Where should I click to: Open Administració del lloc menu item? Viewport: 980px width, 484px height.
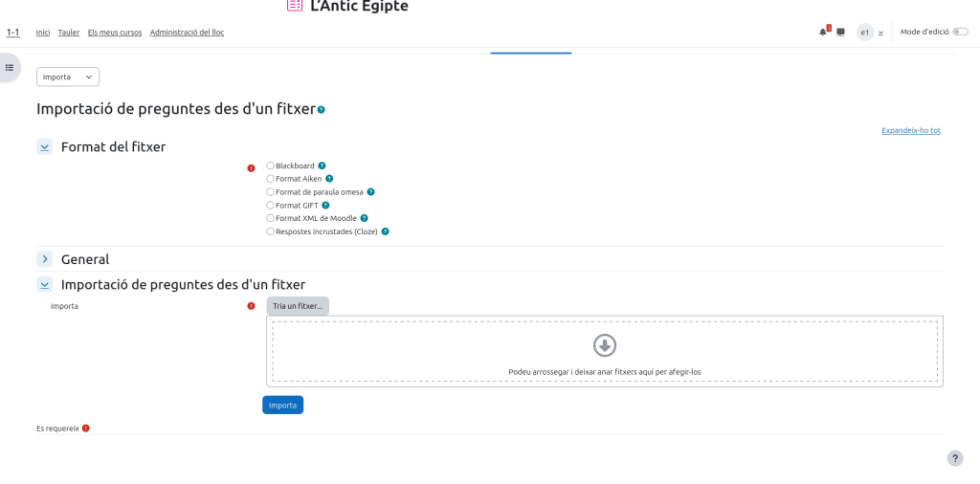pyautogui.click(x=187, y=33)
